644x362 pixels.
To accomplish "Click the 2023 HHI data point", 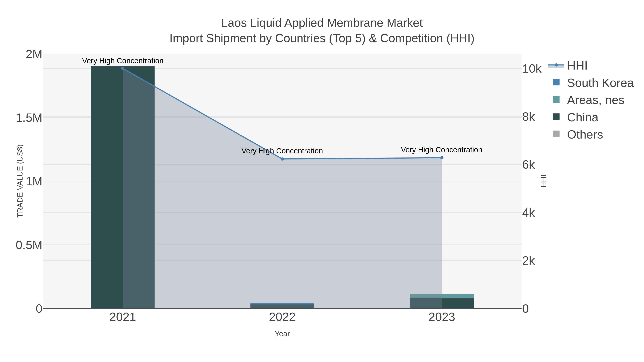I will [442, 158].
